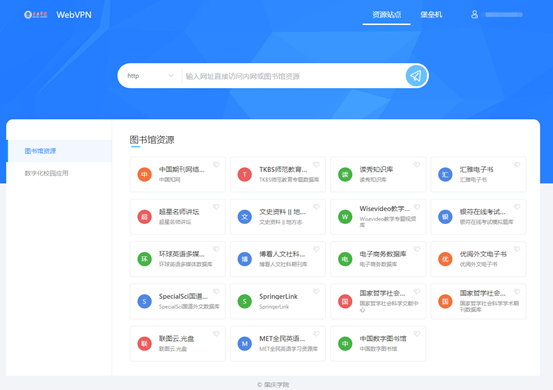Favorite 联图云.光盘 via its heart icon
Image resolution: width=553 pixels, height=390 pixels.
pyautogui.click(x=216, y=334)
